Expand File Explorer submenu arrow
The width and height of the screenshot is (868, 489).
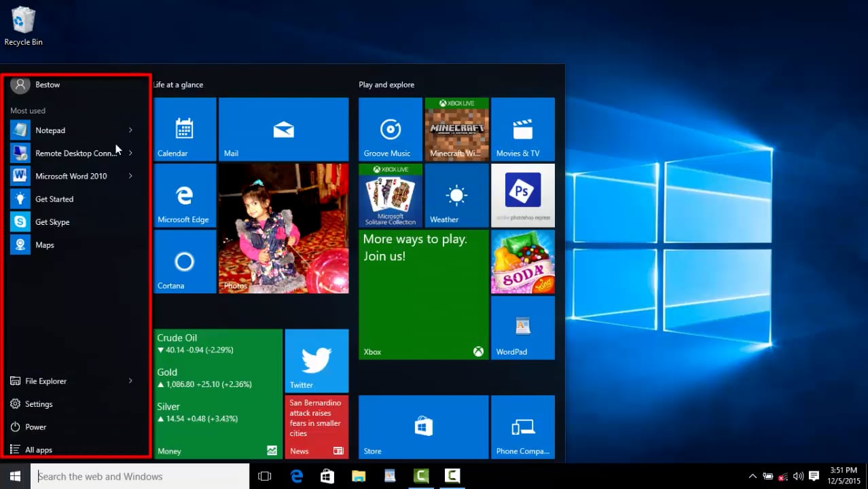(130, 381)
